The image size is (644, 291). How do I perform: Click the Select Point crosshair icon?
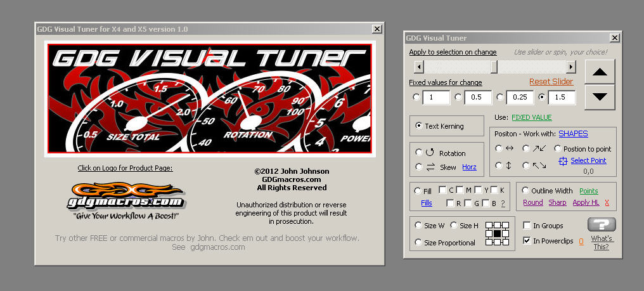(x=563, y=161)
